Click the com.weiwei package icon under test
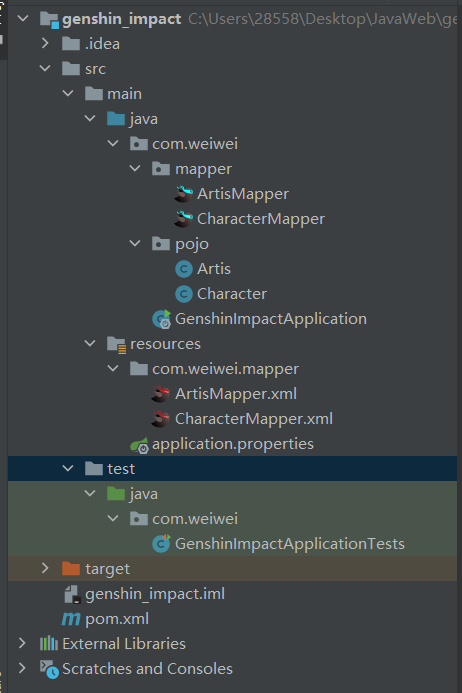The height and width of the screenshot is (693, 462). (138, 519)
